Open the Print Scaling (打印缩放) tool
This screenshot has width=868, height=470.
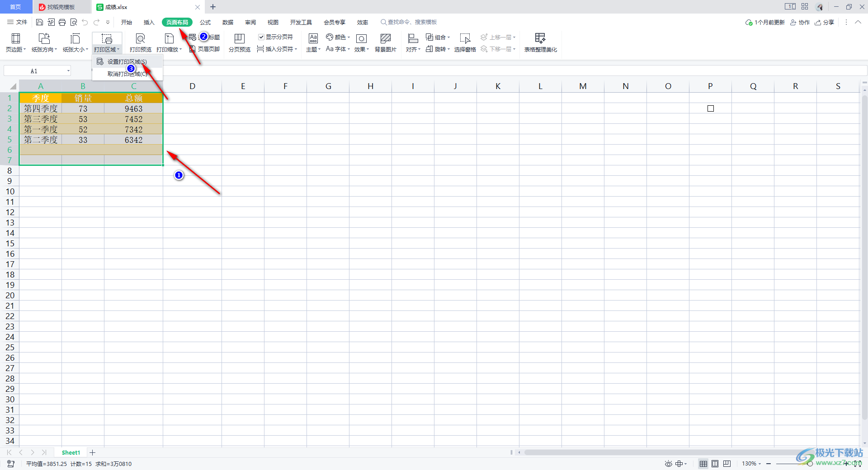(x=169, y=43)
